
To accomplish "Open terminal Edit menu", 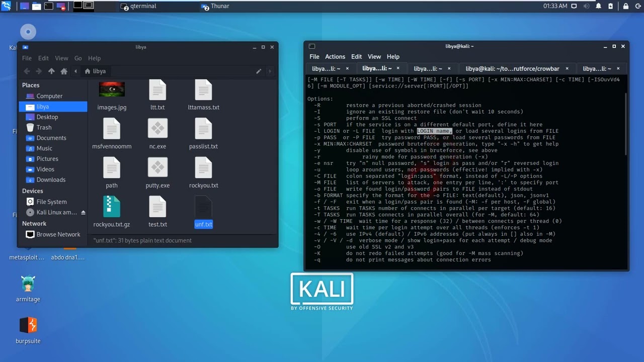I will (357, 57).
